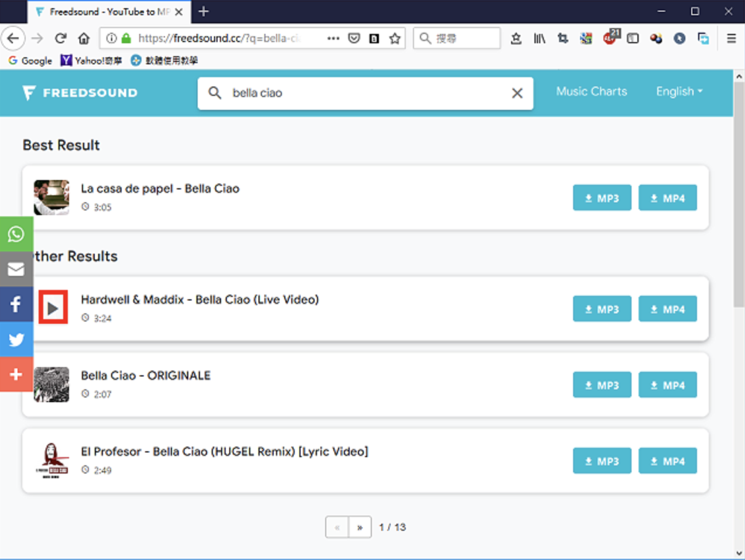This screenshot has height=560, width=745.
Task: Save page to Pocket
Action: coord(354,39)
